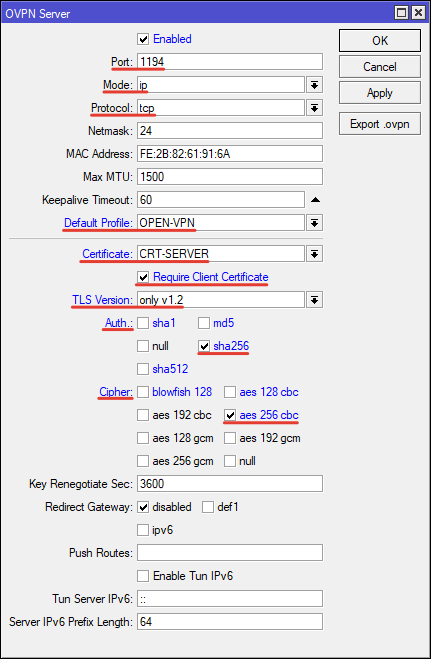Click into the Port field
Image resolution: width=431 pixels, height=659 pixels.
point(230,62)
